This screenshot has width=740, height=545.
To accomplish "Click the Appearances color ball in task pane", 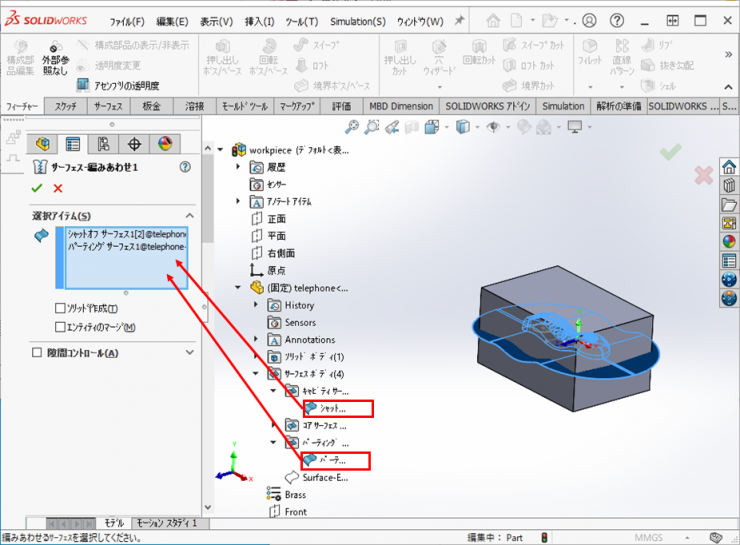I will 729,241.
